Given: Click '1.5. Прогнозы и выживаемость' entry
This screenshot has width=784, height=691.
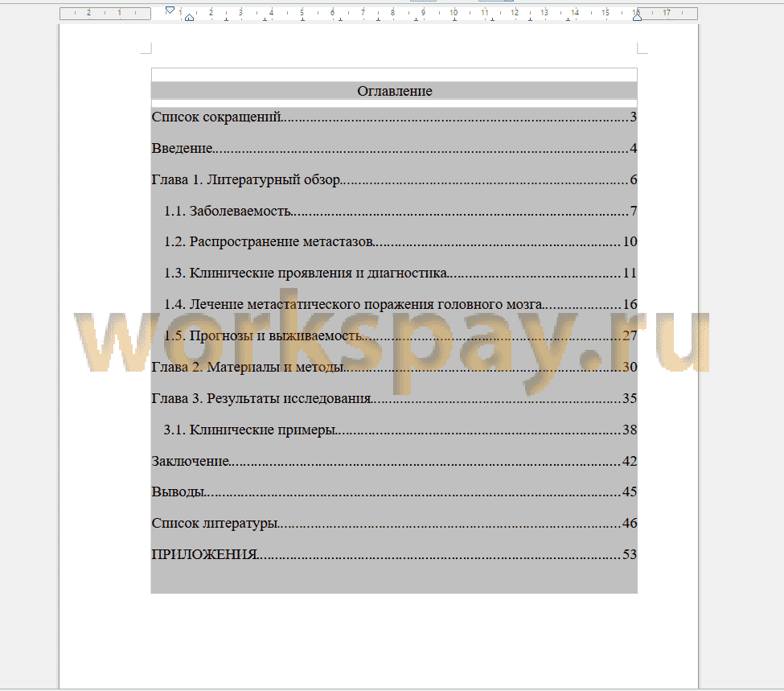Looking at the screenshot, I should click(400, 335).
